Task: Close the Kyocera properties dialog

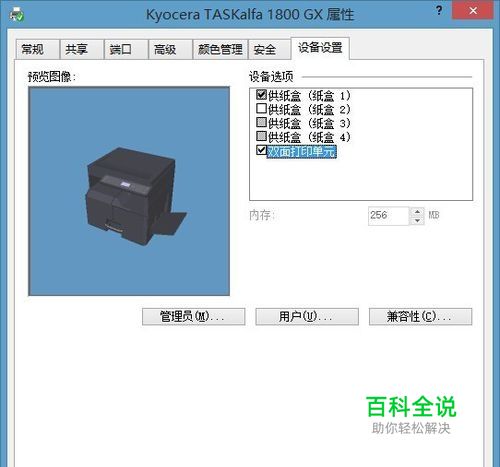Action: 472,11
